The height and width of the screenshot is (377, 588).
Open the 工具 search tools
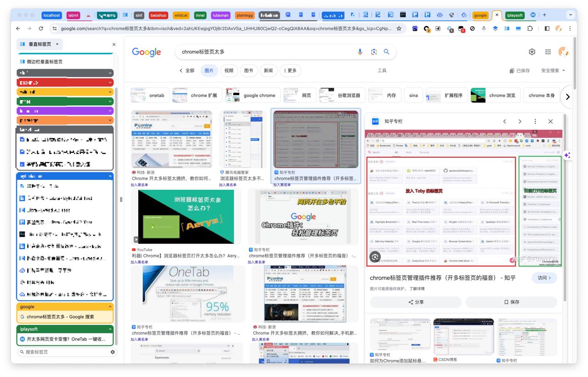382,71
